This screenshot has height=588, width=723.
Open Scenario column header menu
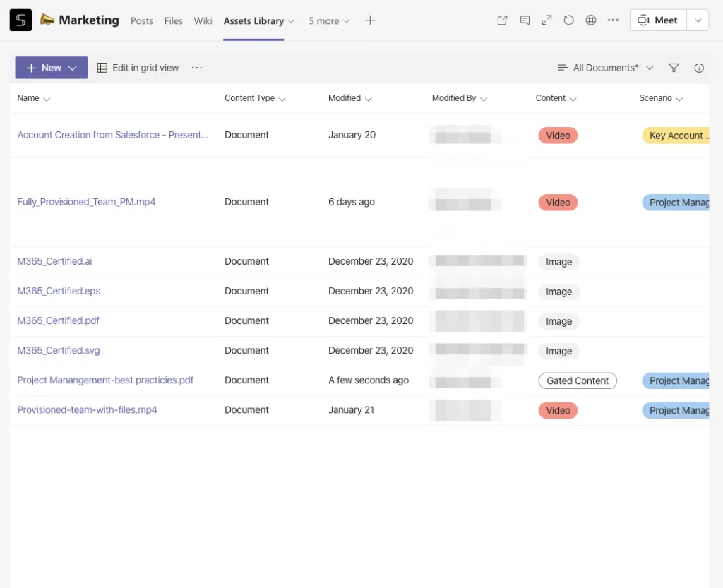tap(660, 98)
